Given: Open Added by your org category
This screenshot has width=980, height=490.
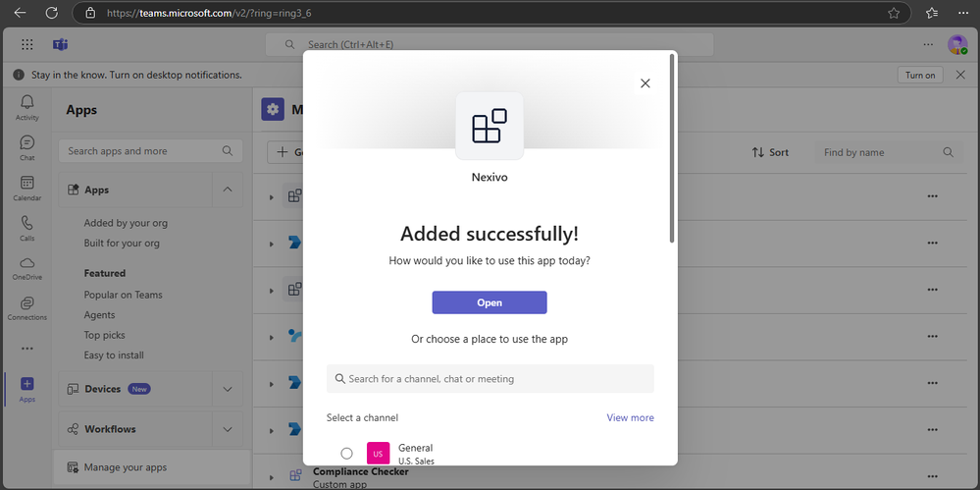Looking at the screenshot, I should click(126, 223).
